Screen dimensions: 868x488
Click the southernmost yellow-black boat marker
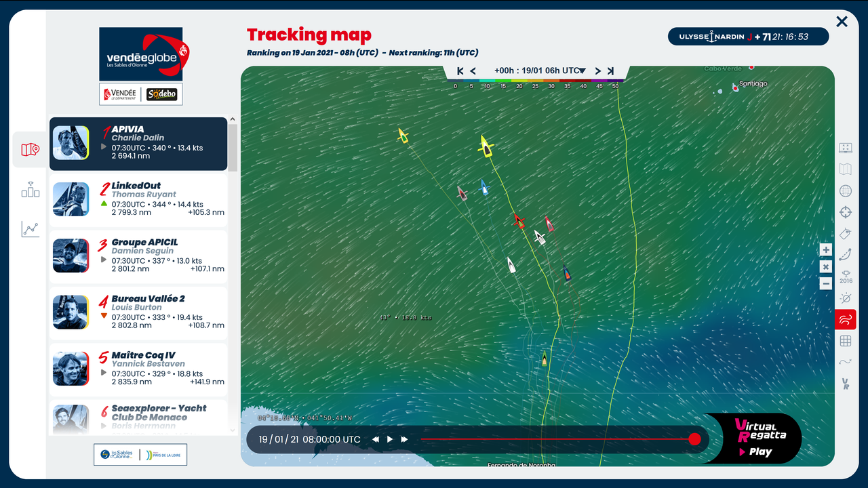pos(544,359)
